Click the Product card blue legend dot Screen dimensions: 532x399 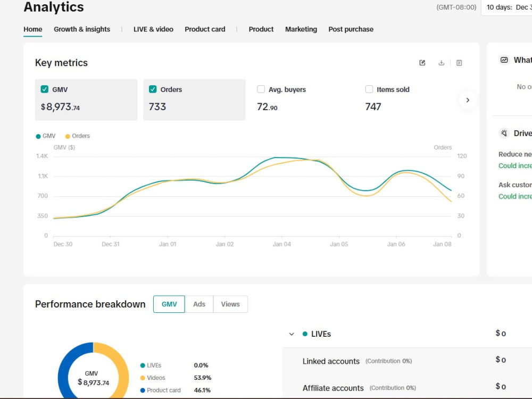pyautogui.click(x=143, y=390)
